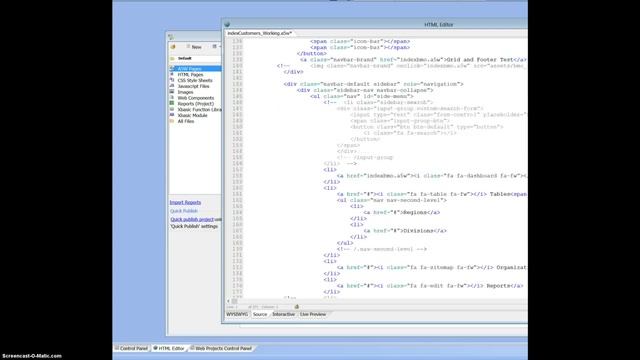Screen dimensions: 640x360
Task: Click the editor horizontal scrollbar thumb
Action: 235,301
